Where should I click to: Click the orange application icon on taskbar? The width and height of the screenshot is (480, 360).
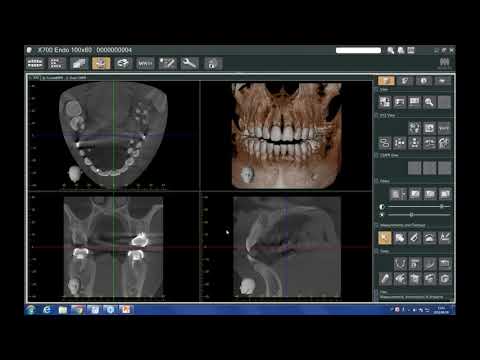[x=126, y=310]
